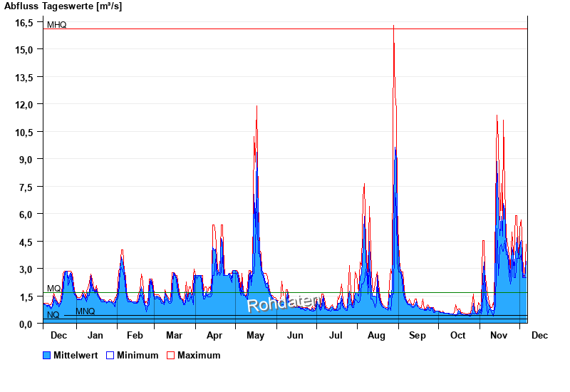Click the NQ label near the chart bottom
This screenshot has height=392, width=570.
click(x=53, y=315)
